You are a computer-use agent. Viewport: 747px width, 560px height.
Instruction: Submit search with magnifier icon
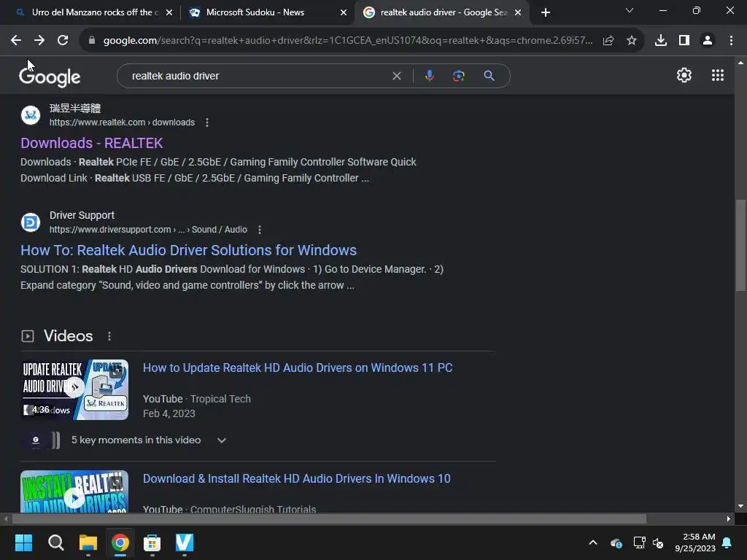coord(489,76)
